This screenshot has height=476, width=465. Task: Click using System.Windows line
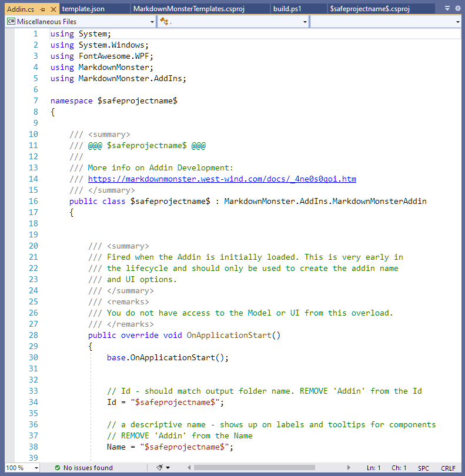coord(99,45)
